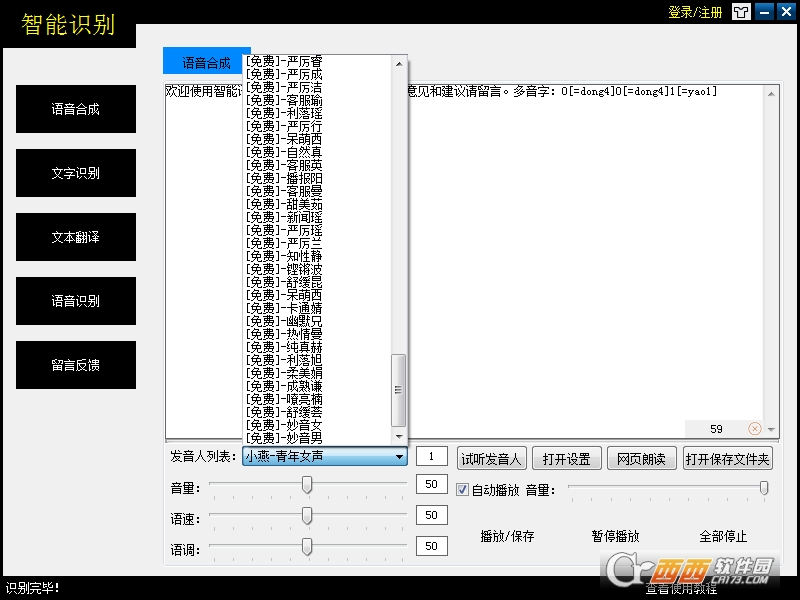Switch to 文本翻译 in the sidebar
This screenshot has height=600, width=800.
click(76, 237)
